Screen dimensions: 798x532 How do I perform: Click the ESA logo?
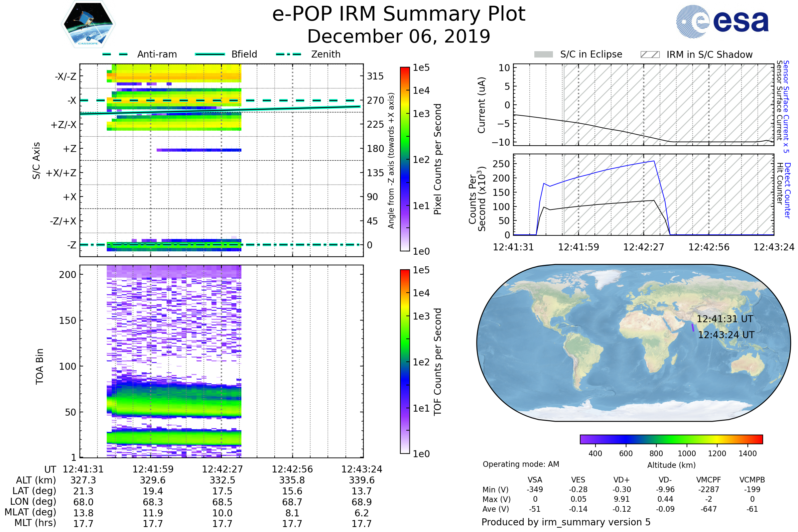(x=722, y=21)
